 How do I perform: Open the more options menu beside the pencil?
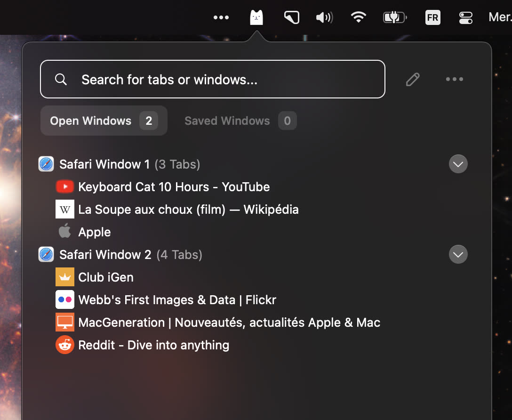pos(455,79)
